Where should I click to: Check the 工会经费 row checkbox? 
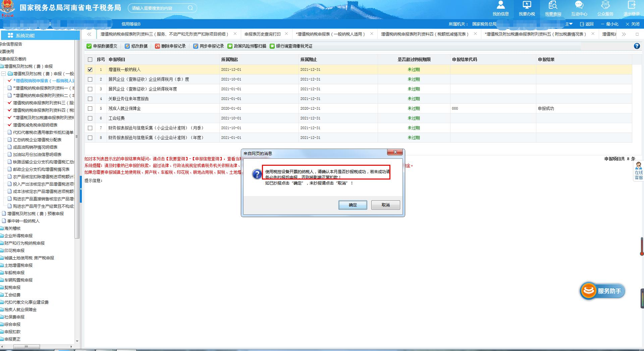tap(90, 118)
